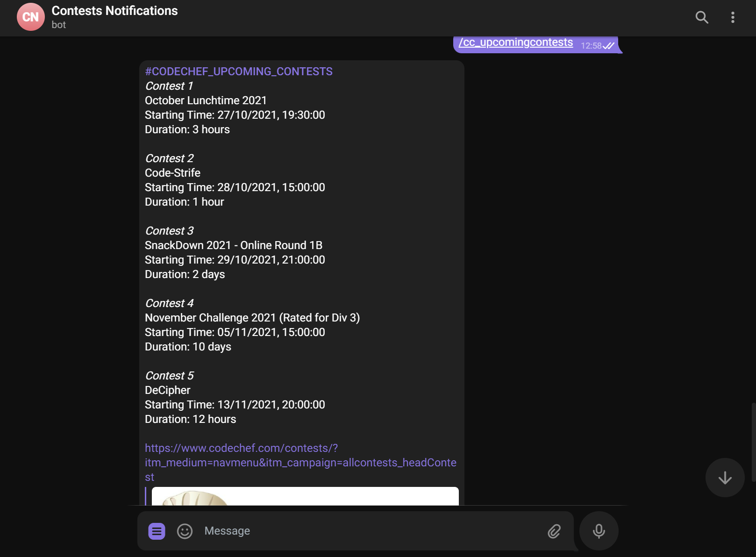
Task: Click the 'Contest 3' heading
Action: 169,231
